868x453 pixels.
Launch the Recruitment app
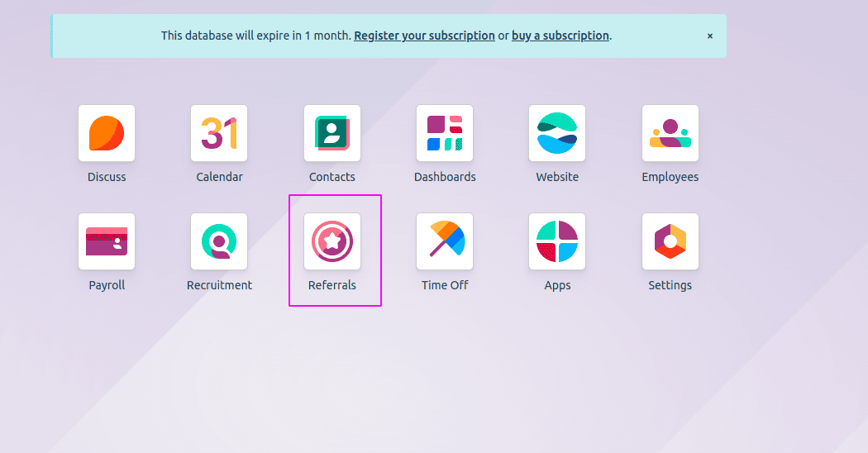point(219,241)
